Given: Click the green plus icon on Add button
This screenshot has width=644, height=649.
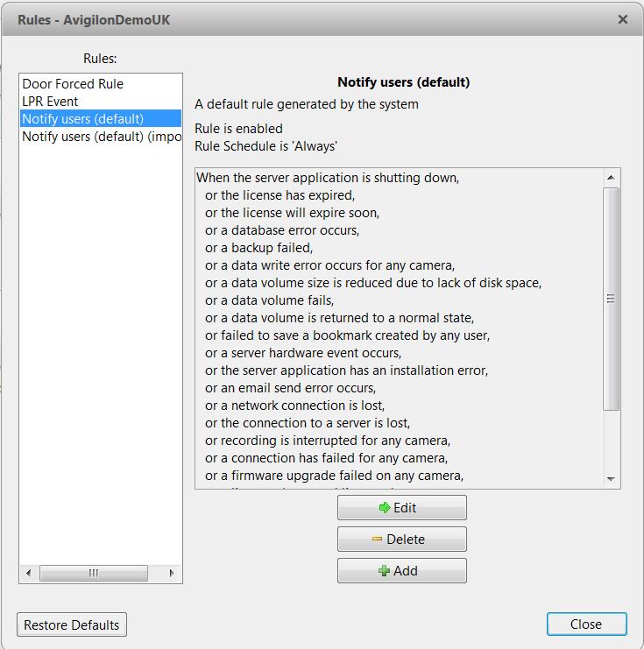Looking at the screenshot, I should 384,571.
